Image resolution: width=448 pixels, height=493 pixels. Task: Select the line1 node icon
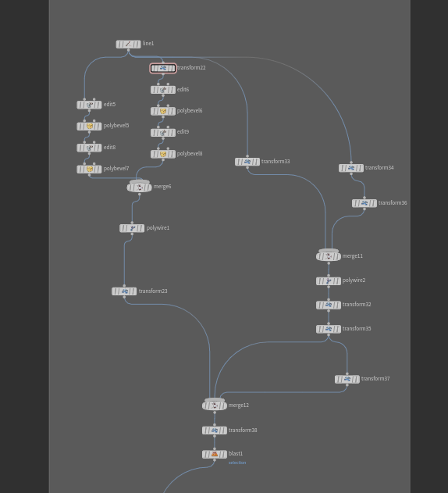(128, 44)
